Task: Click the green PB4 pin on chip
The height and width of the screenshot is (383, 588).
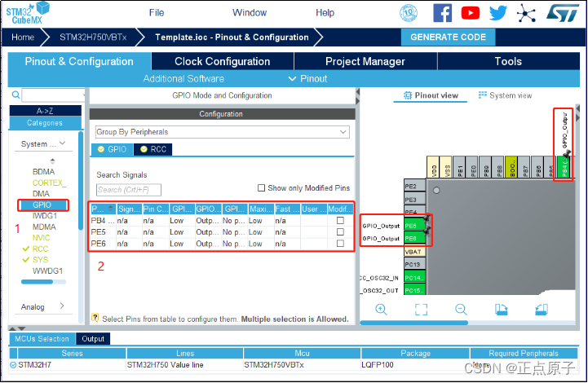Action: (x=564, y=167)
